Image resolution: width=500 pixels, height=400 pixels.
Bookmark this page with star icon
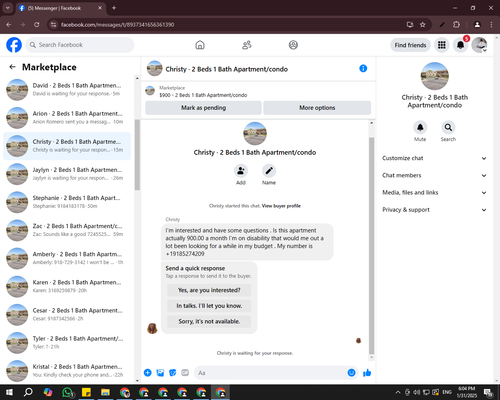click(x=423, y=25)
